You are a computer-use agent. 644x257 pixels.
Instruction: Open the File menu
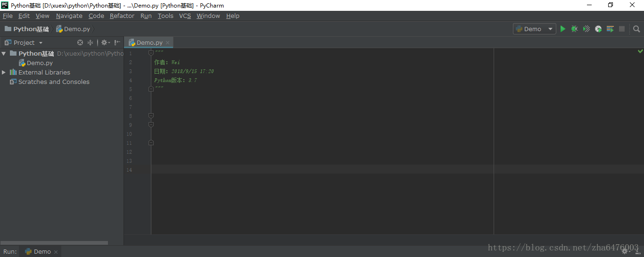pyautogui.click(x=8, y=16)
